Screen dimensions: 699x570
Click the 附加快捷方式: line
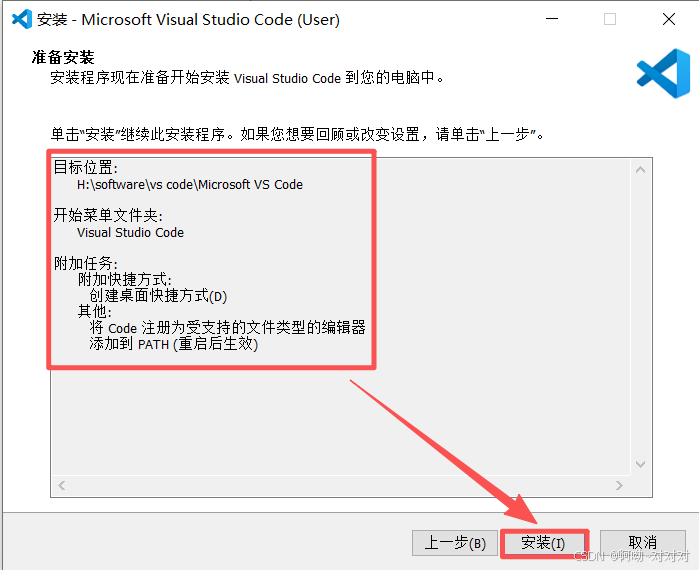coord(125,280)
